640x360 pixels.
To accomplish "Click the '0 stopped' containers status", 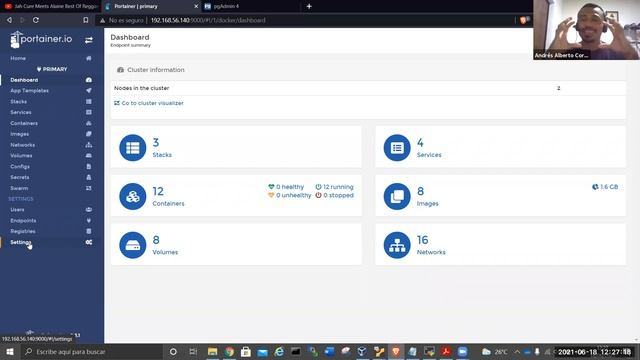I will [x=334, y=196].
